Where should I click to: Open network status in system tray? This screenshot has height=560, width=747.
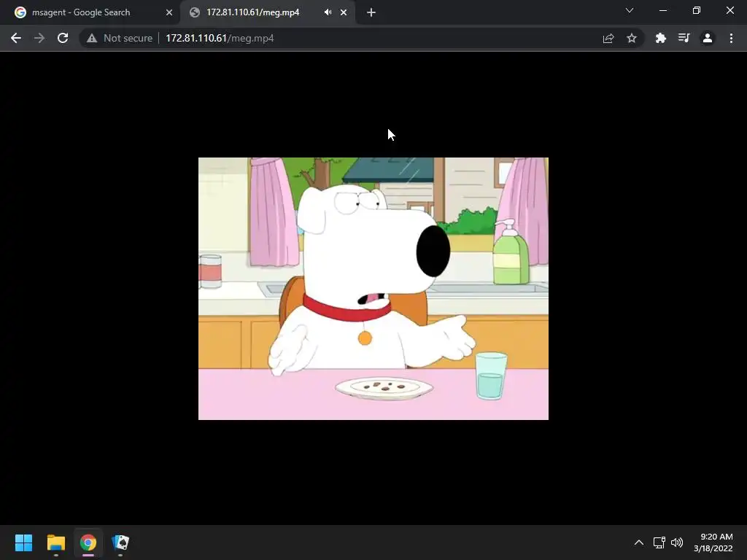[659, 542]
